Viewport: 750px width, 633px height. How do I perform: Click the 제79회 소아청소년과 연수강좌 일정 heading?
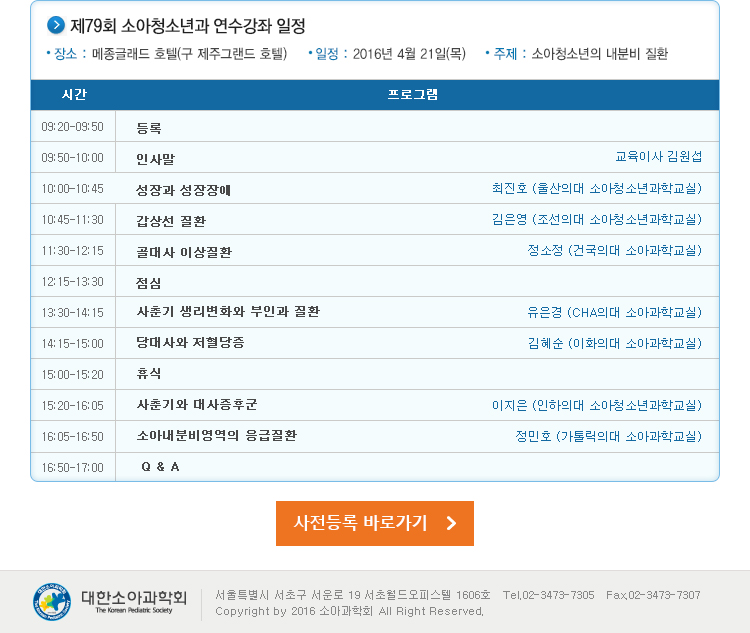[x=187, y=25]
